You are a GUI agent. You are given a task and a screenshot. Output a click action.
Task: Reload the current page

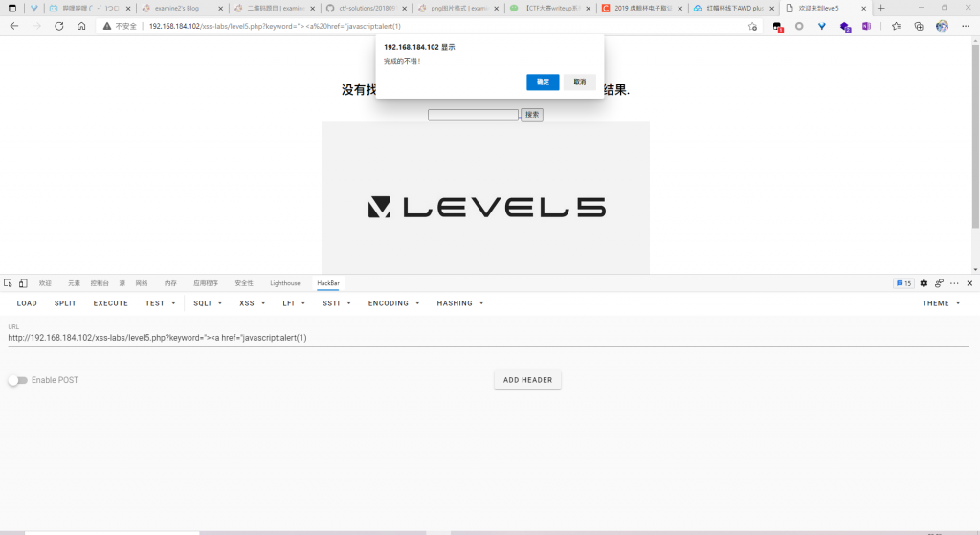(x=58, y=26)
